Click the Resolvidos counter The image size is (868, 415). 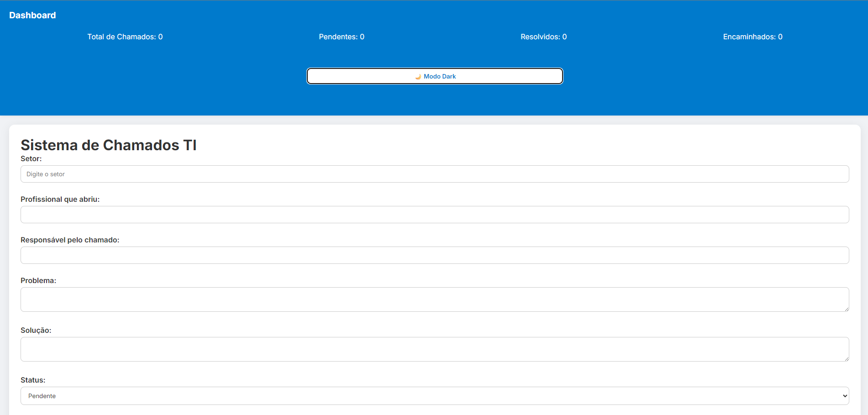(543, 37)
